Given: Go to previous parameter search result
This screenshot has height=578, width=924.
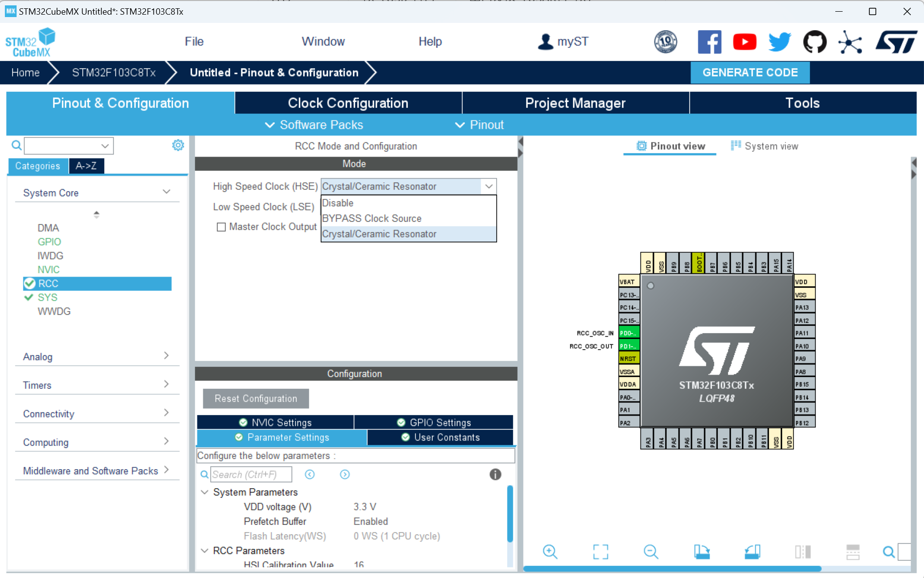Looking at the screenshot, I should [310, 475].
